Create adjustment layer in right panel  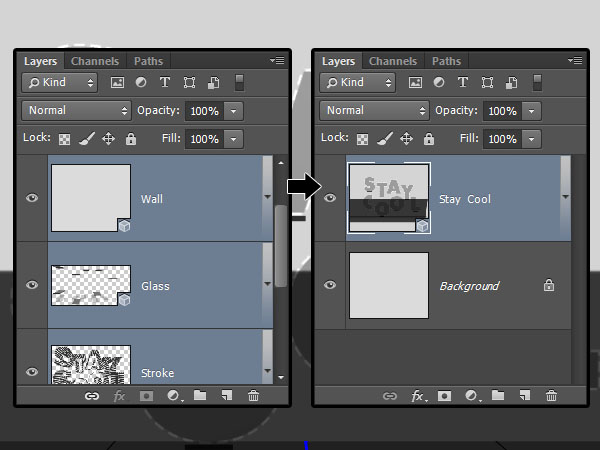coord(472,396)
